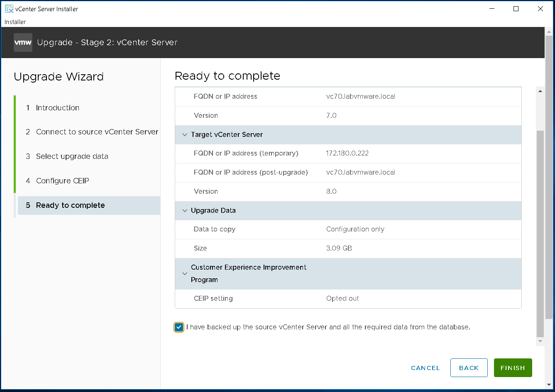Image resolution: width=555 pixels, height=392 pixels.
Task: Maximize the installer window
Action: point(516,9)
